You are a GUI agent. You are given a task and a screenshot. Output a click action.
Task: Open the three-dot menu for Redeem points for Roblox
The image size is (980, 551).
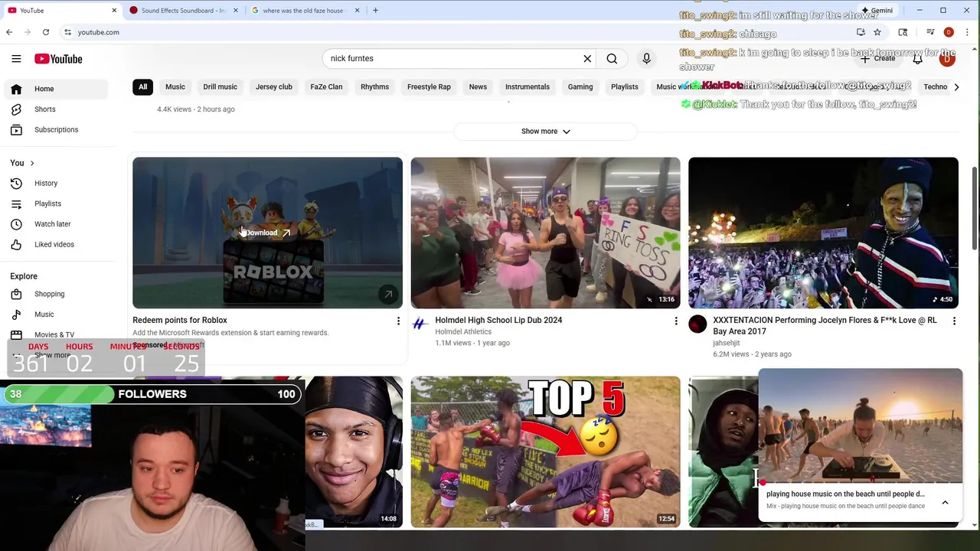[x=398, y=321]
